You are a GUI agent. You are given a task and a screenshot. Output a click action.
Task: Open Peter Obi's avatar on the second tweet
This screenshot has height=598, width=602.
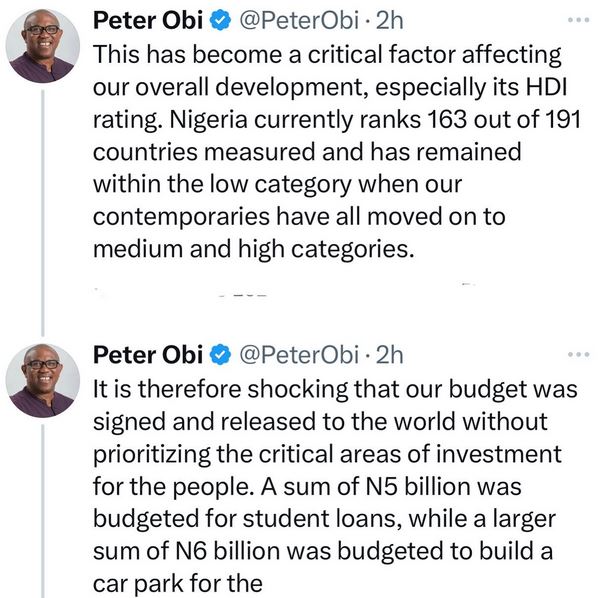[43, 380]
